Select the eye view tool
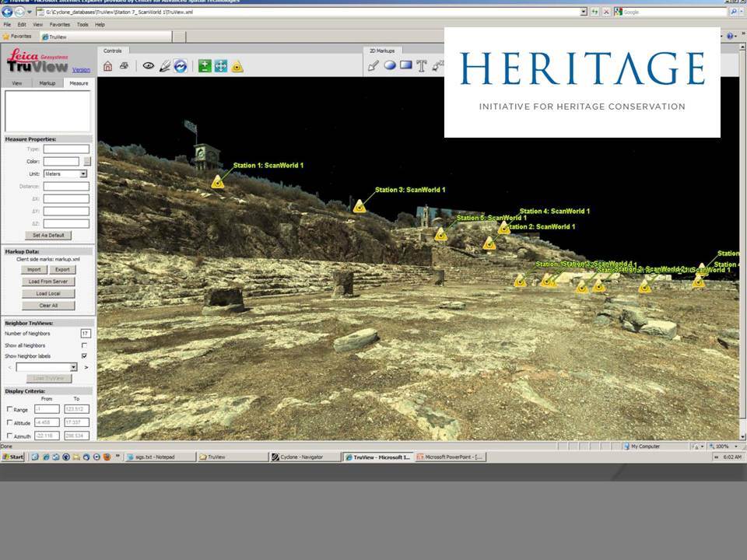This screenshot has height=560, width=747. click(148, 65)
